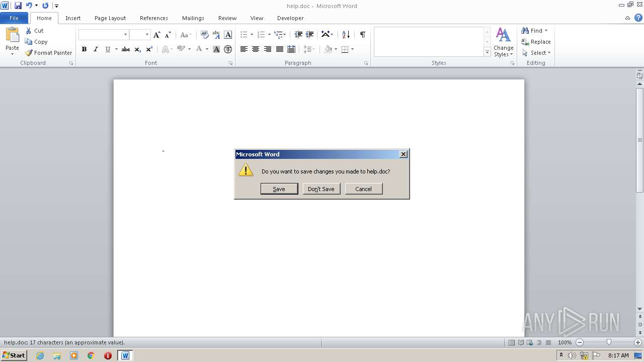The width and height of the screenshot is (644, 362).
Task: Select the Format Painter brush
Action: 29,53
